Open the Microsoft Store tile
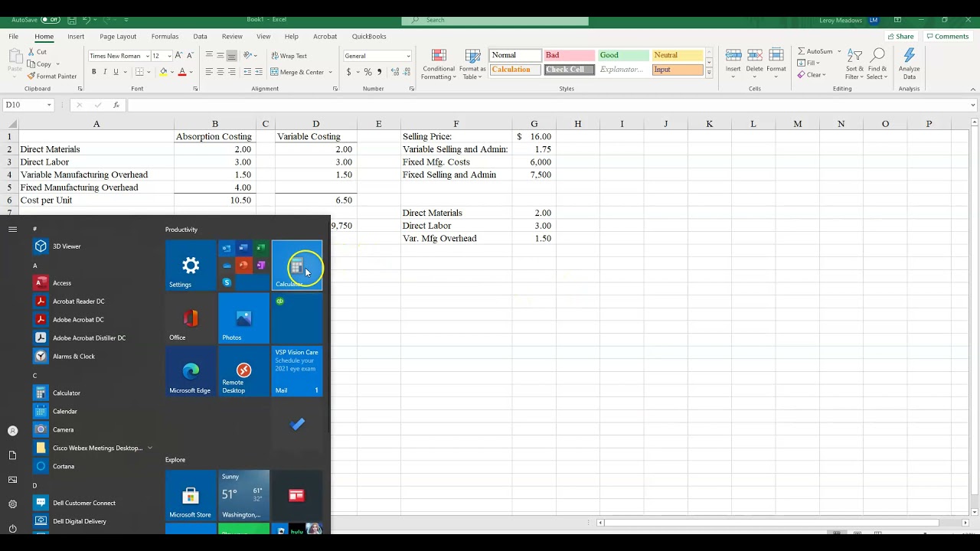The height and width of the screenshot is (551, 980). [191, 495]
